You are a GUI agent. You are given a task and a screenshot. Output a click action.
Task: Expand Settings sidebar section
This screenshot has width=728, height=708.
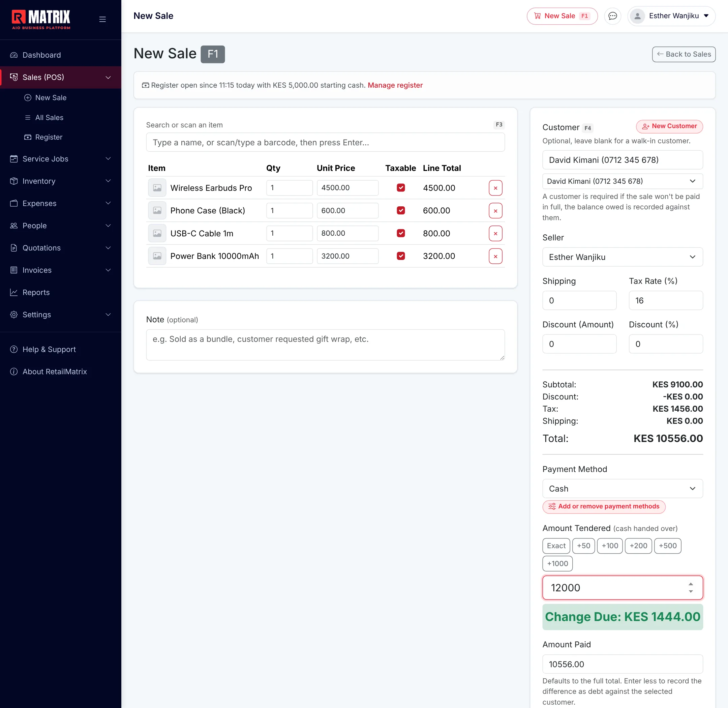61,315
